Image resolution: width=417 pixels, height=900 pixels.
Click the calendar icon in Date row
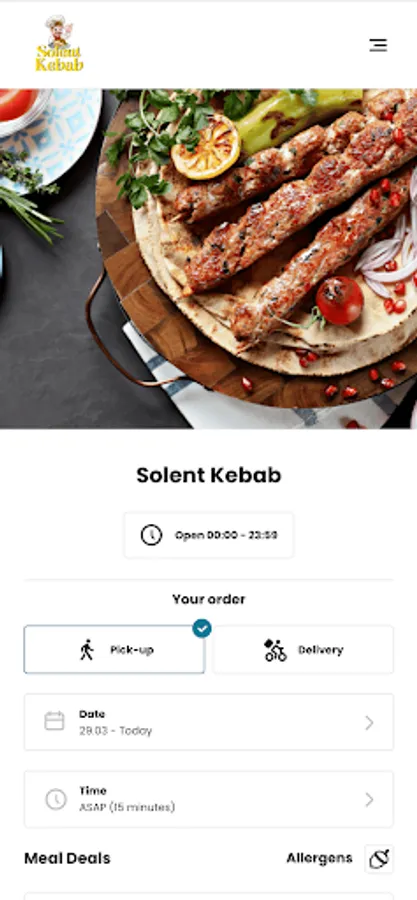(x=54, y=721)
